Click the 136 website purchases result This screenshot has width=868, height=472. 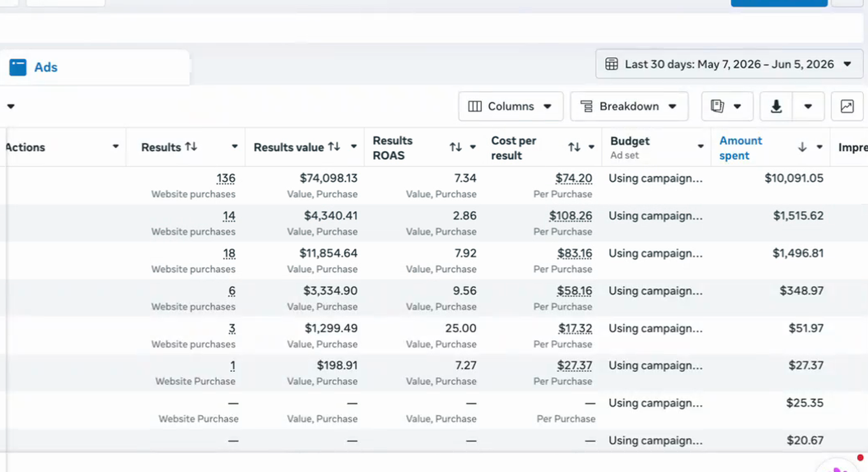(226, 178)
